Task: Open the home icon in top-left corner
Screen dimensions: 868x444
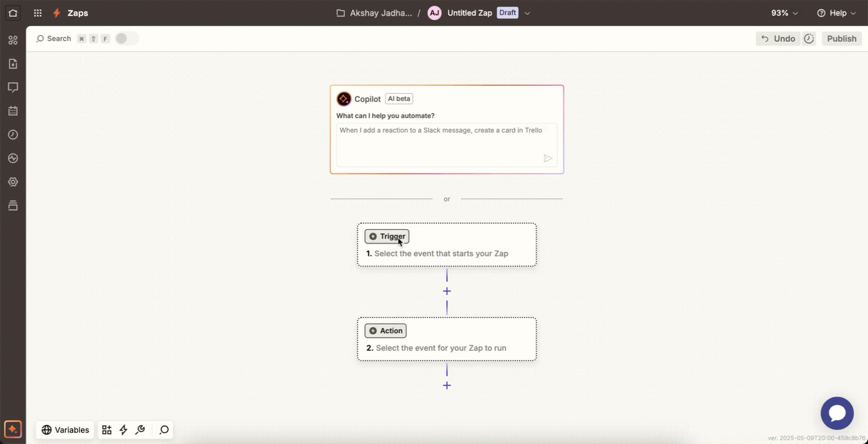Action: pyautogui.click(x=12, y=13)
